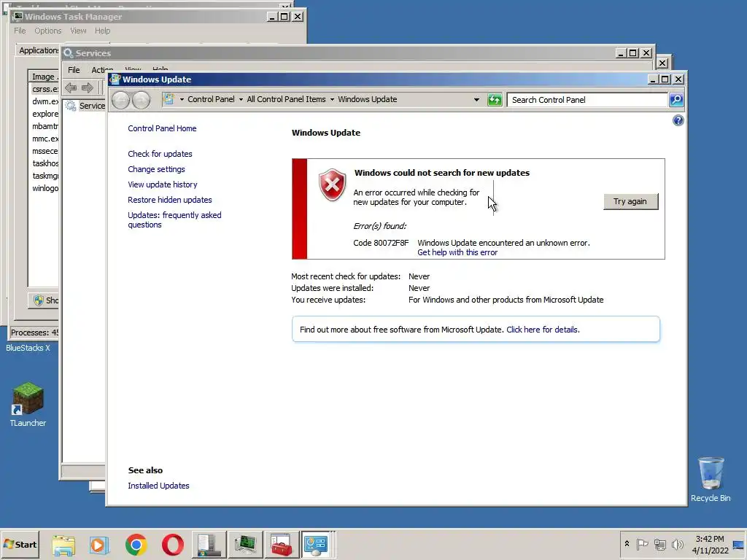Select mmc.exe process row

tap(44, 139)
